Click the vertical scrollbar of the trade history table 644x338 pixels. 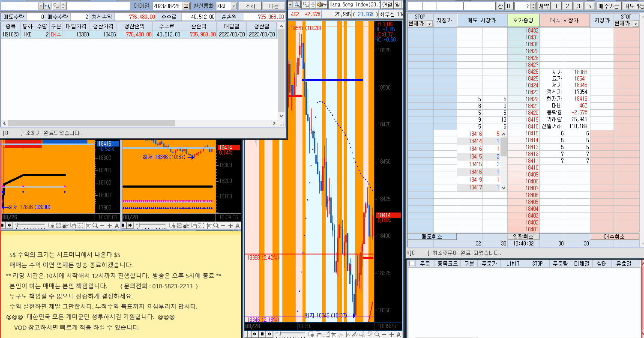pos(281,72)
